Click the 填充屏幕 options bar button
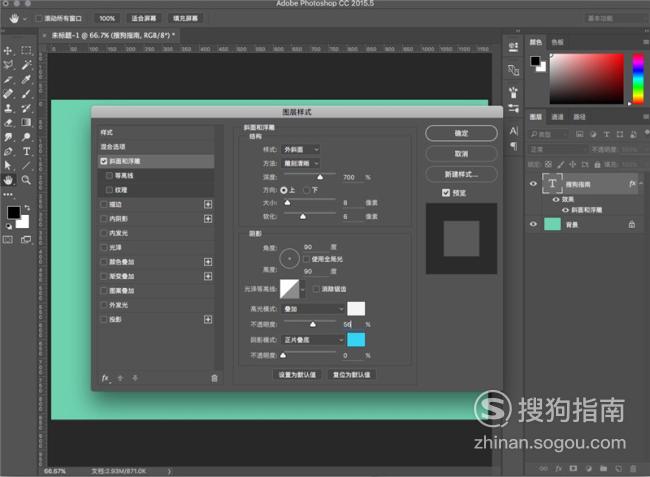This screenshot has width=650, height=477. [x=185, y=18]
